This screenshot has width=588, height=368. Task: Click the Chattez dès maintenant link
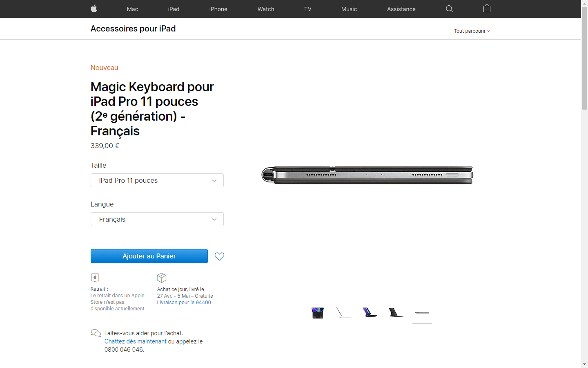click(x=135, y=341)
